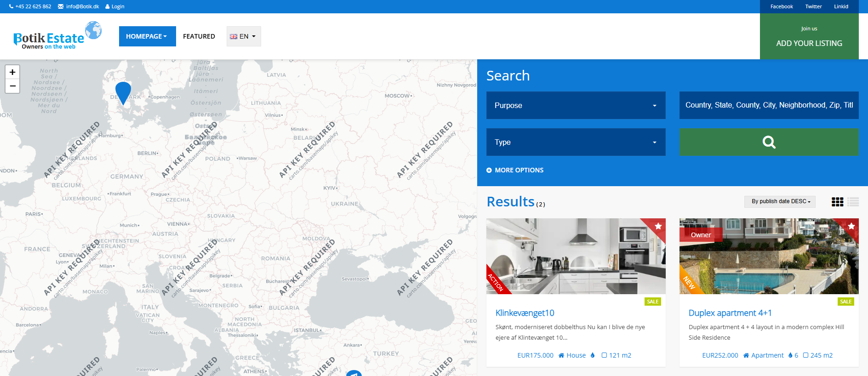
Task: Open the Facebook link
Action: [782, 6]
